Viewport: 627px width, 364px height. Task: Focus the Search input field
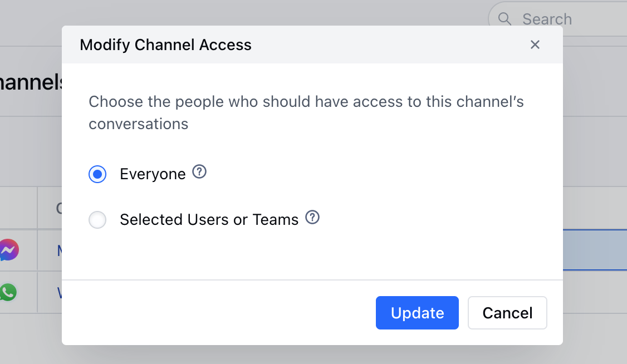pos(558,19)
